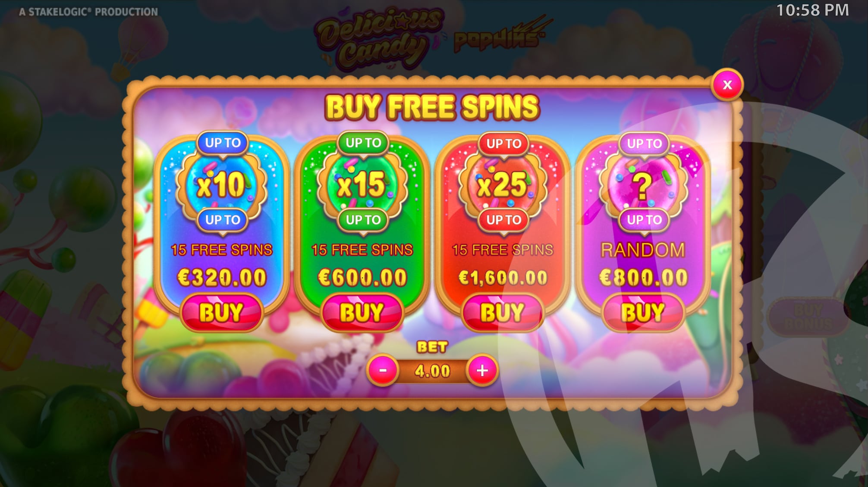Screen dimensions: 868x487
Task: Select the green x15 multiplier candy icon
Action: [x=362, y=185]
